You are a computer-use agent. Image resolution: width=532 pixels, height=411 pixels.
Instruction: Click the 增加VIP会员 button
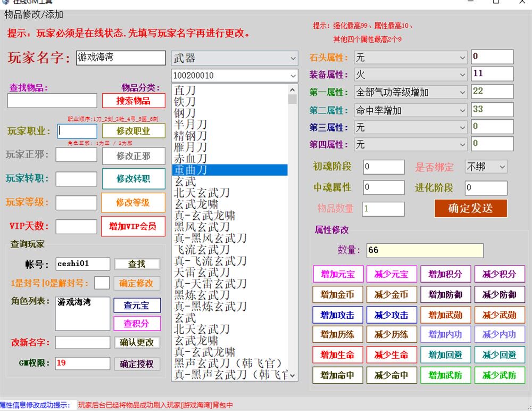[x=133, y=226]
